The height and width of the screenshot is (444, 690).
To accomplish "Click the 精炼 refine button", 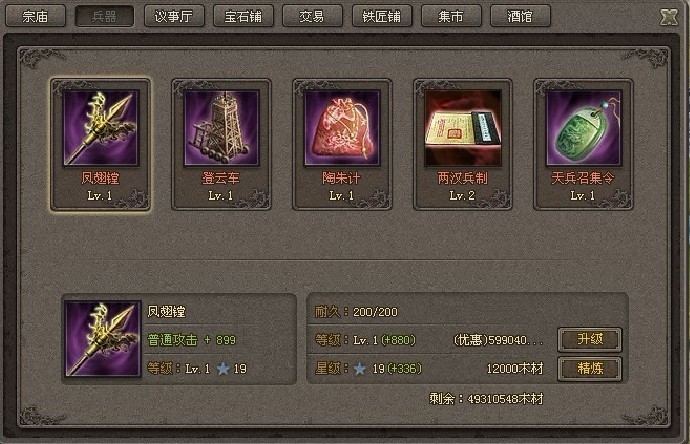I will pos(590,368).
